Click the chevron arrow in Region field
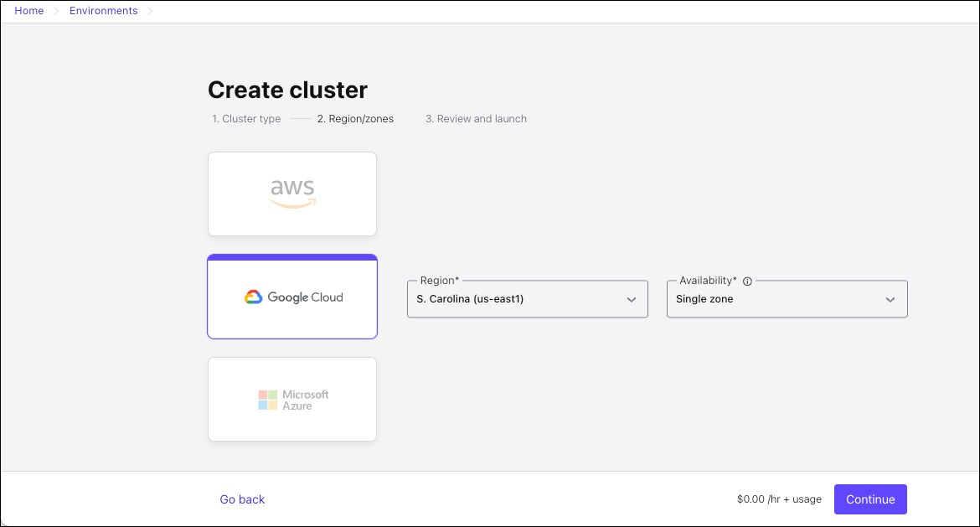The width and height of the screenshot is (980, 527). coord(632,300)
